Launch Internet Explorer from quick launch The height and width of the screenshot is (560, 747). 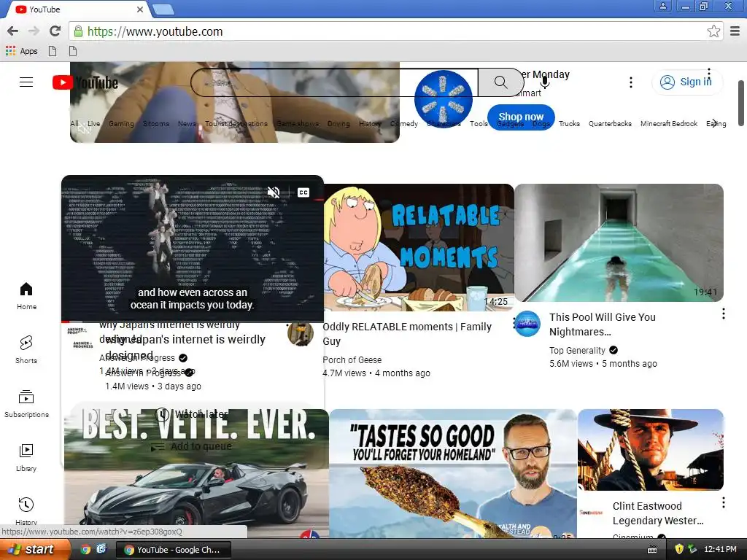pos(101,549)
